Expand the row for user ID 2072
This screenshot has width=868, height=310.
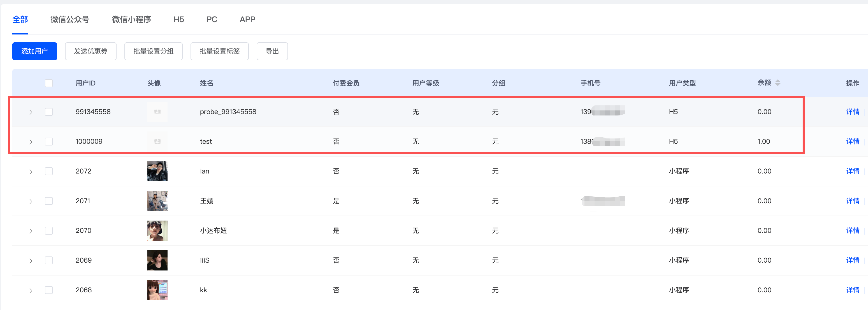31,172
